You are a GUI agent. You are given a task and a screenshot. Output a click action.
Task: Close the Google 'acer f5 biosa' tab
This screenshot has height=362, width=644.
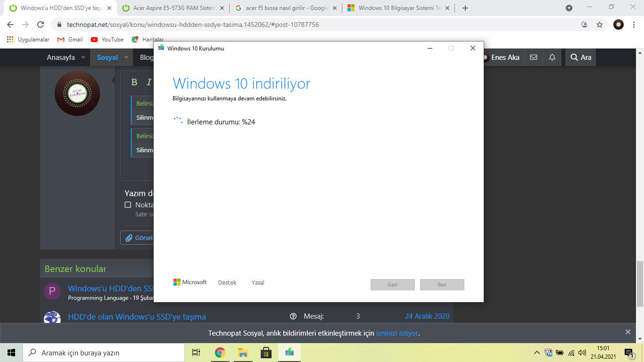point(335,8)
